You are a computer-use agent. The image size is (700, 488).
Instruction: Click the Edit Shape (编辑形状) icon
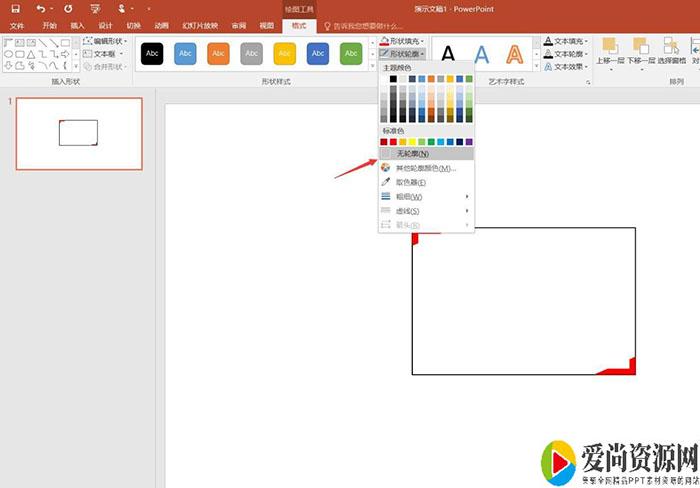pos(106,42)
